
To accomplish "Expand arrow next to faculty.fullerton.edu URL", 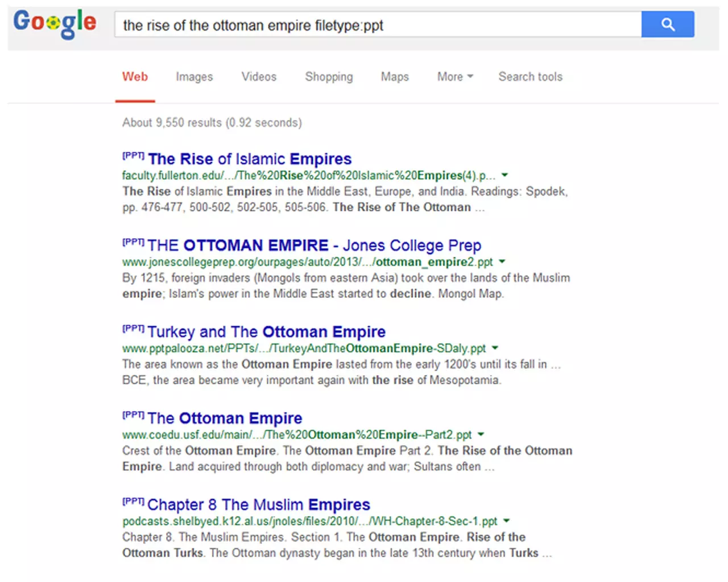I will tap(504, 175).
